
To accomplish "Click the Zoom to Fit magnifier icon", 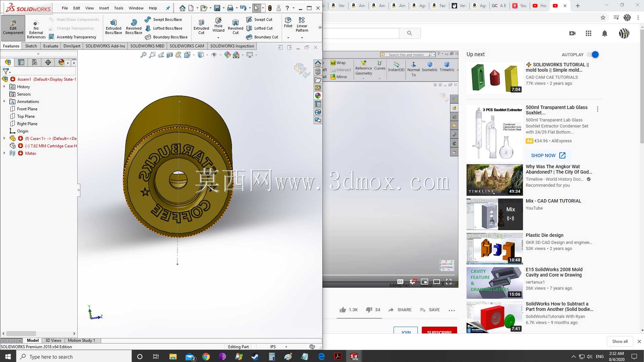I will click(144, 55).
